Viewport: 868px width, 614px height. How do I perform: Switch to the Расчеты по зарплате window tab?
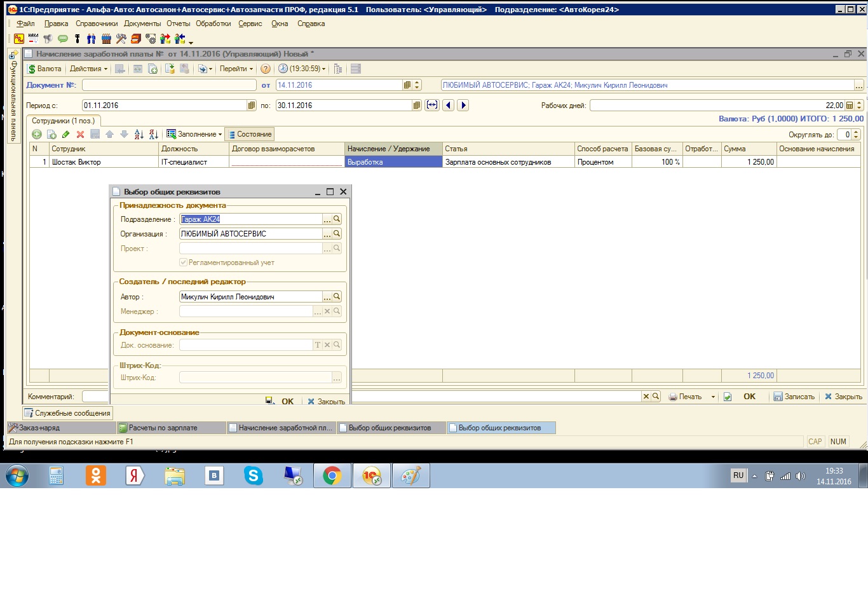click(171, 428)
